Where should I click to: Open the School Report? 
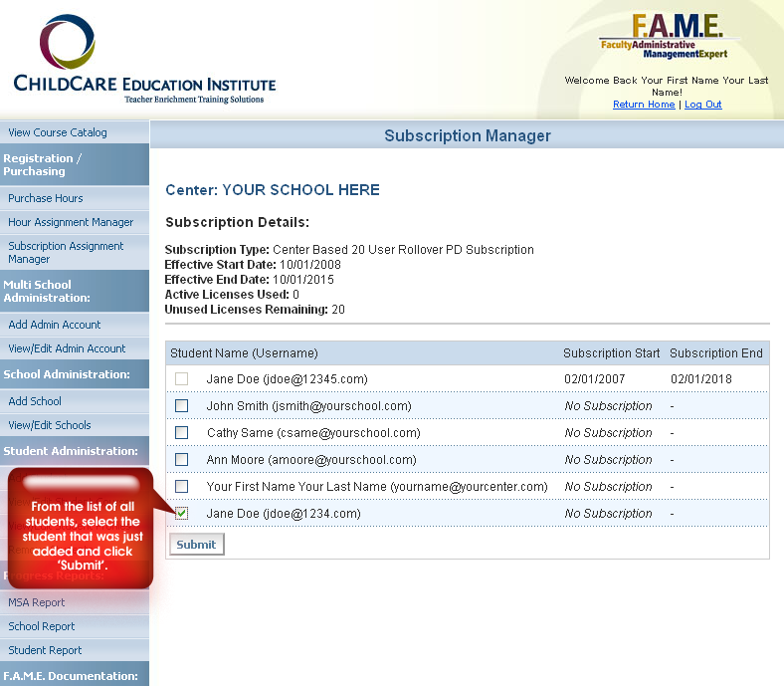[x=75, y=626]
